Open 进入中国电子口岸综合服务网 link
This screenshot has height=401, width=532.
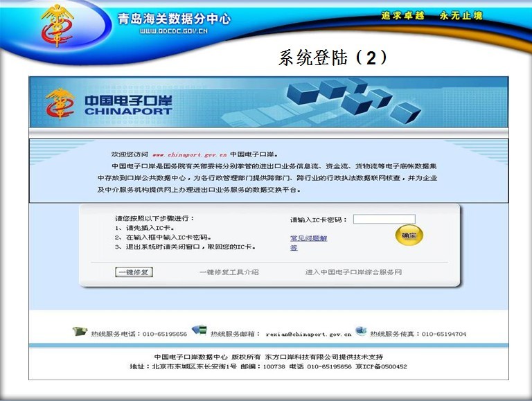[x=353, y=272]
